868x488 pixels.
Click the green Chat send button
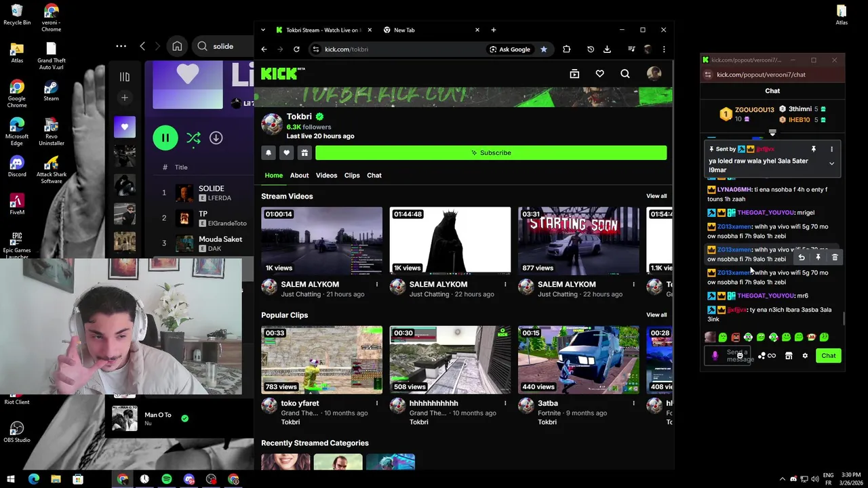[829, 356]
